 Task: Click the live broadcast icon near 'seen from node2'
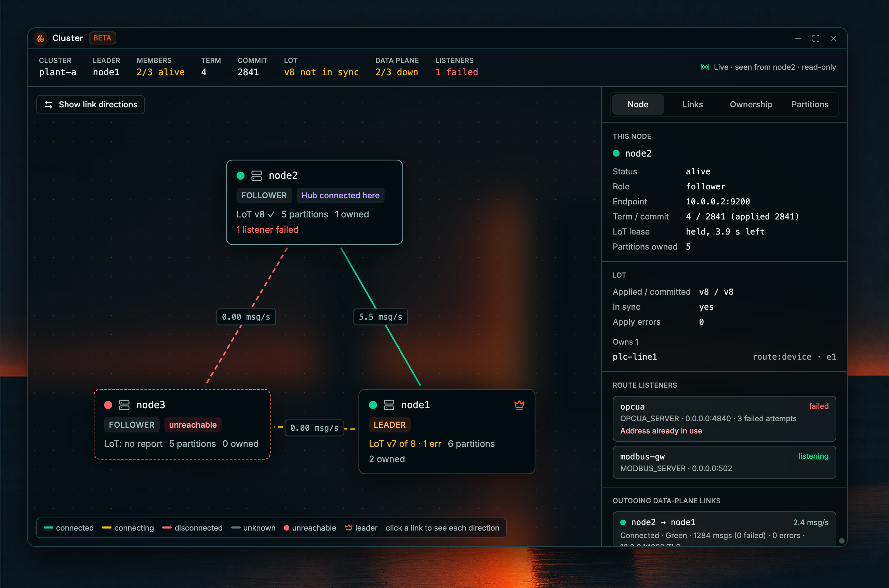tap(705, 67)
